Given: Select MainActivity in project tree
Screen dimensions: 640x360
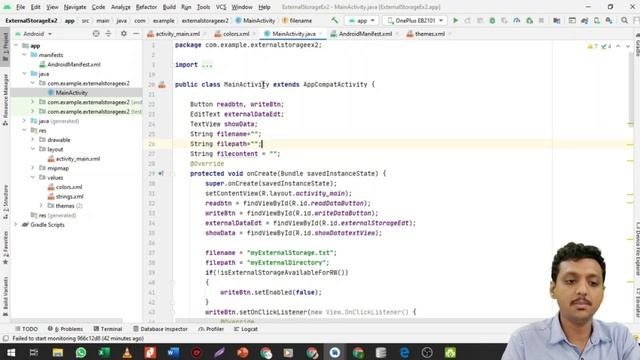Looking at the screenshot, I should 71,93.
